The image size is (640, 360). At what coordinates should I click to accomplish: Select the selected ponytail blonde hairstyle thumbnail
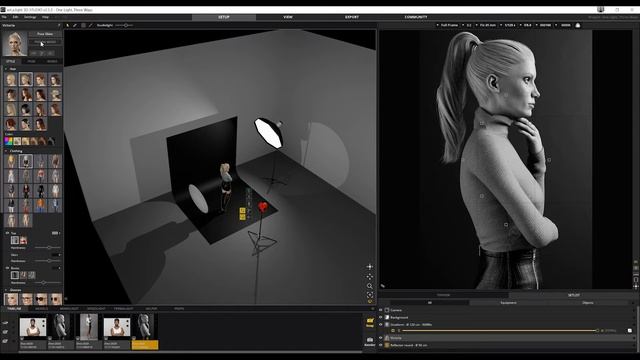click(26, 80)
